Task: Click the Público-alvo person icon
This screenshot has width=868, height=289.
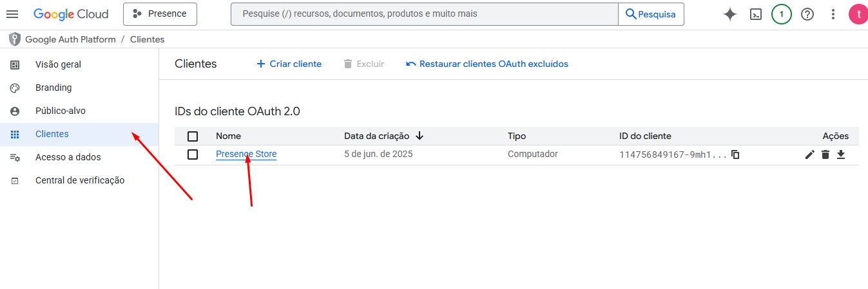Action: coord(15,111)
